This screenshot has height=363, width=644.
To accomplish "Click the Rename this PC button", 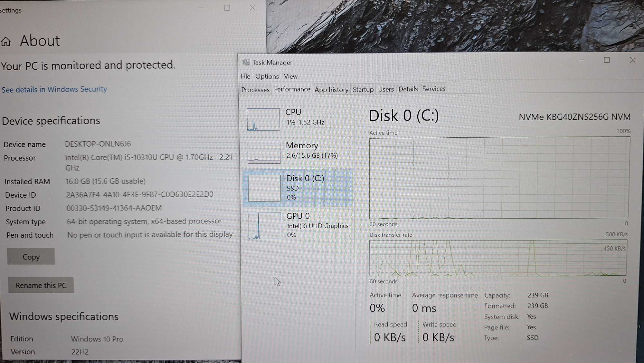I will coord(41,285).
